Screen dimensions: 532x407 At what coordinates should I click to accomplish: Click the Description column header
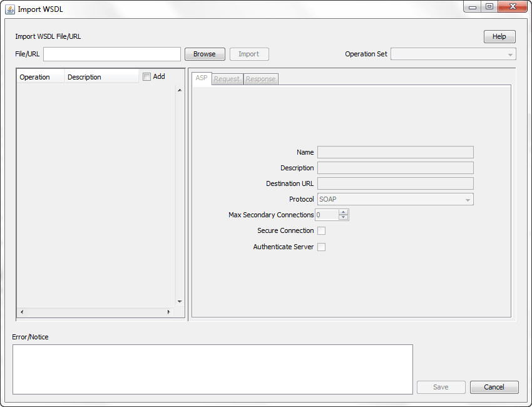(101, 77)
